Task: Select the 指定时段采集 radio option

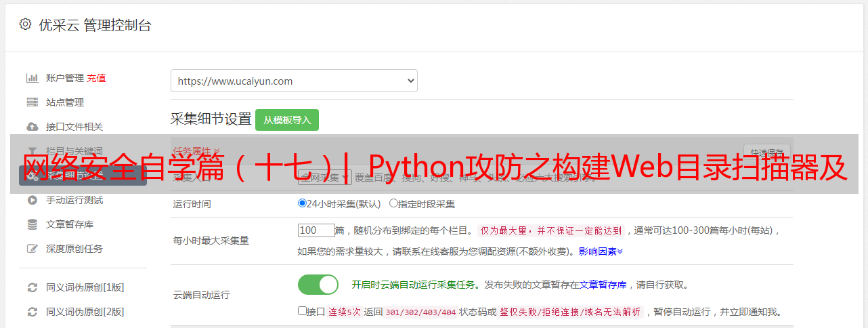Action: pyautogui.click(x=393, y=203)
